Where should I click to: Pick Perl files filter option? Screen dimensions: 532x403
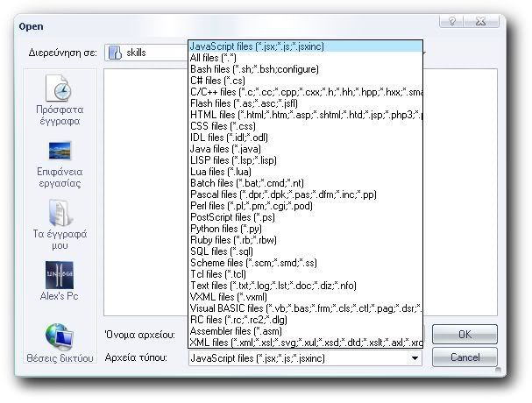click(x=305, y=206)
